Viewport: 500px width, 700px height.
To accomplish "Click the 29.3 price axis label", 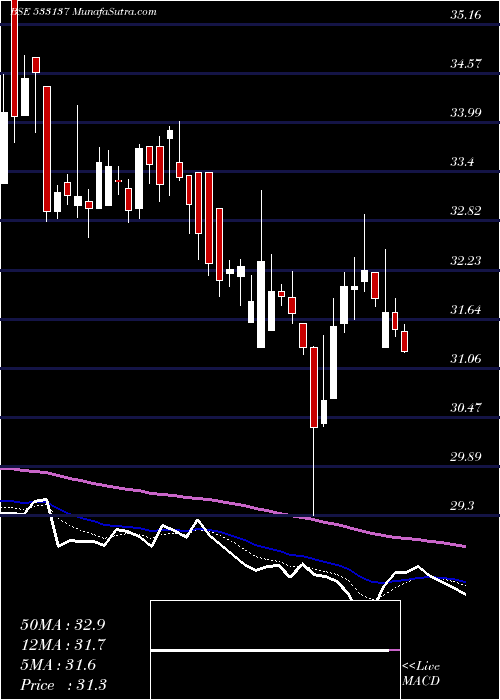I will (462, 506).
